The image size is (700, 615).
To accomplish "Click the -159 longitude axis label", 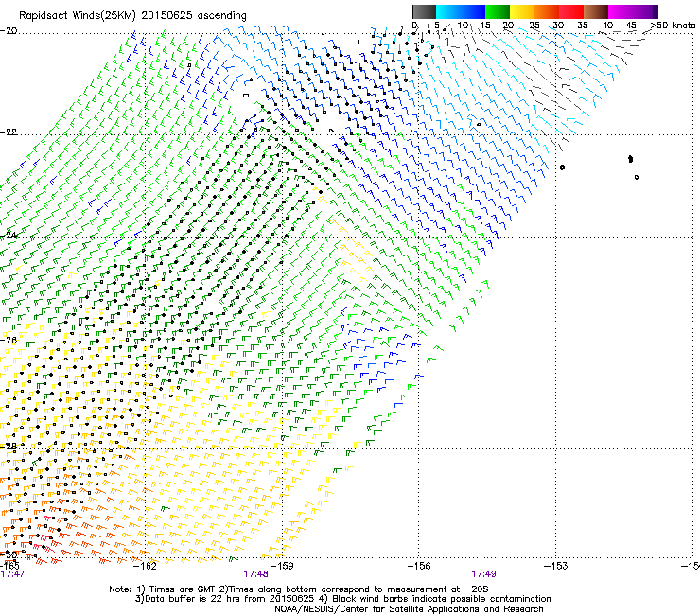I will [x=282, y=567].
